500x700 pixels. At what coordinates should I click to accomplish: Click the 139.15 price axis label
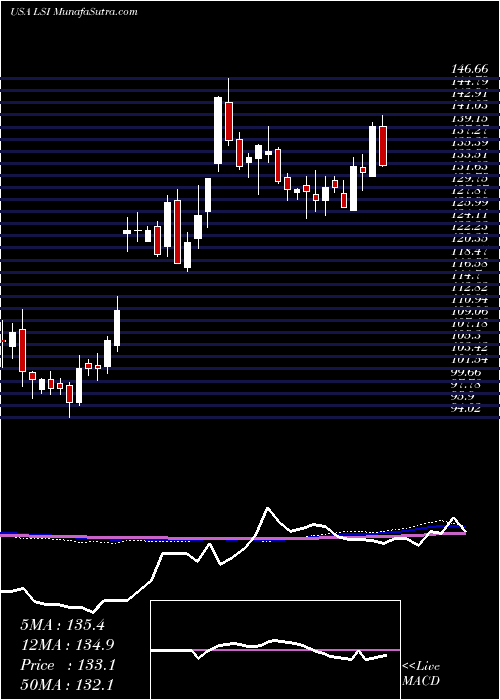pos(470,120)
